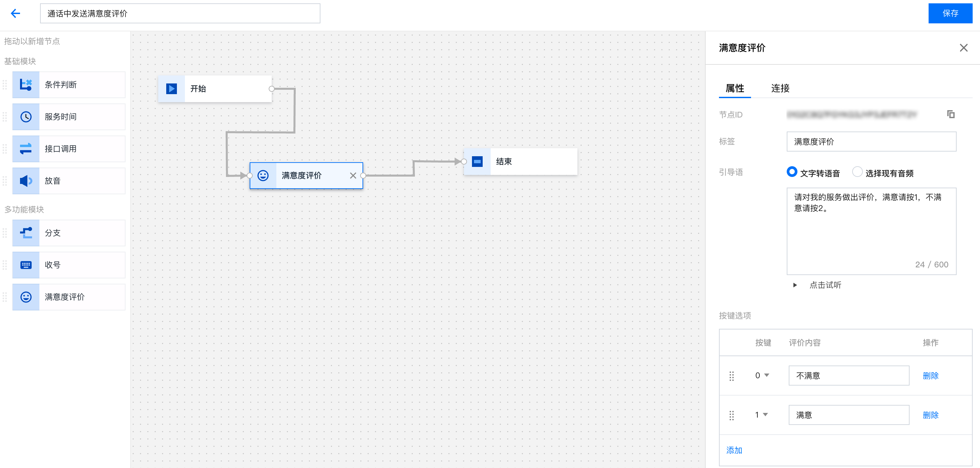Select the 条件判断 module icon
Viewport: 980px width, 468px height.
point(26,85)
